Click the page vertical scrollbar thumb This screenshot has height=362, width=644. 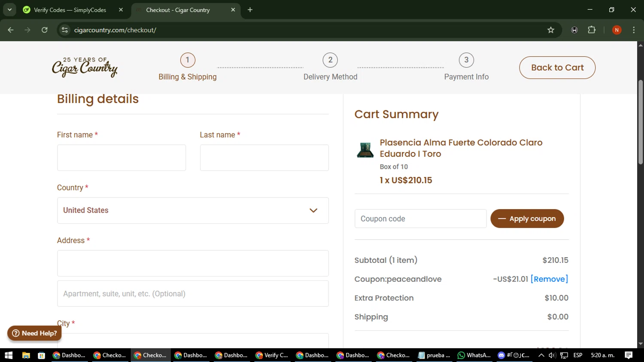[641, 122]
